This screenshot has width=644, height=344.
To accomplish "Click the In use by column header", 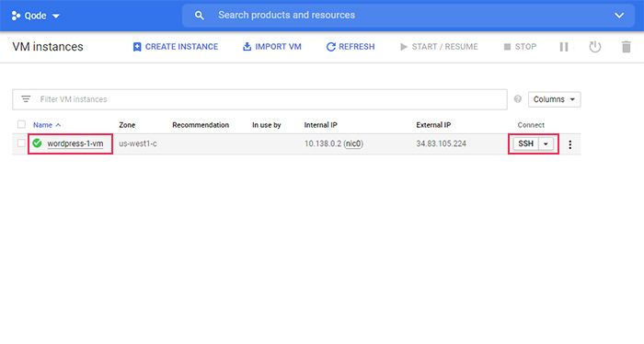I will click(x=267, y=125).
